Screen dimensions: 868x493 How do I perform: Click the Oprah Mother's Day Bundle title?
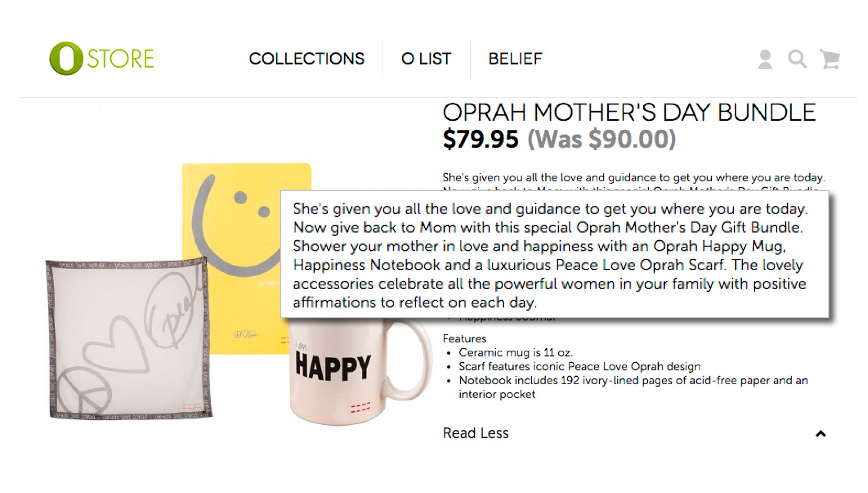(628, 113)
